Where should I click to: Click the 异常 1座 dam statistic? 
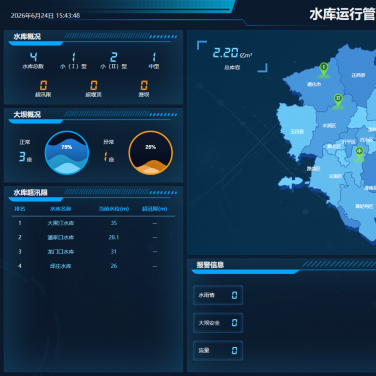pos(109,151)
